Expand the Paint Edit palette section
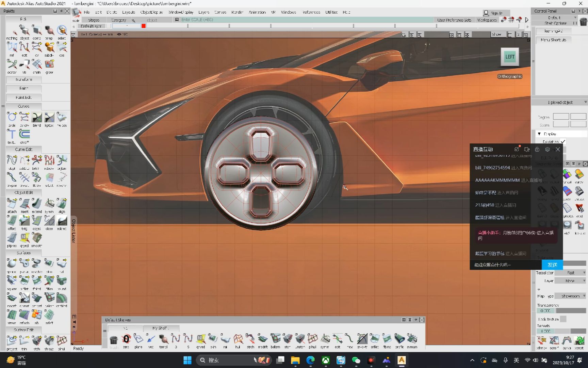The width and height of the screenshot is (588, 368). point(23,97)
